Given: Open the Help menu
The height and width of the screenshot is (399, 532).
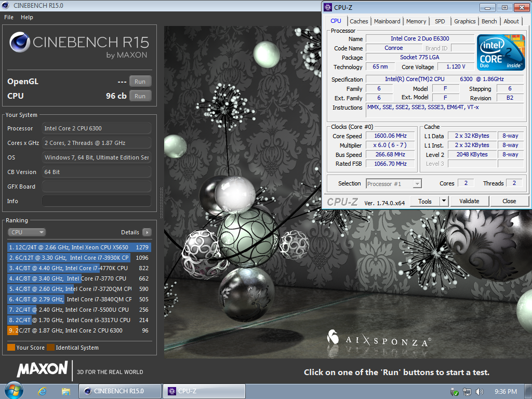Looking at the screenshot, I should pos(27,17).
